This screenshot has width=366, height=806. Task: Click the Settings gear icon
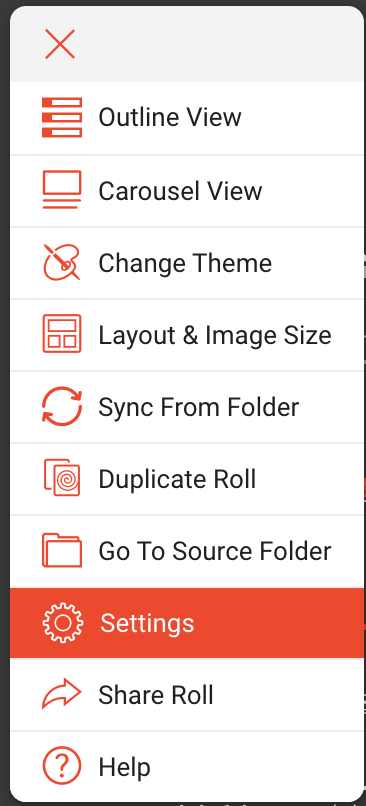click(x=62, y=623)
